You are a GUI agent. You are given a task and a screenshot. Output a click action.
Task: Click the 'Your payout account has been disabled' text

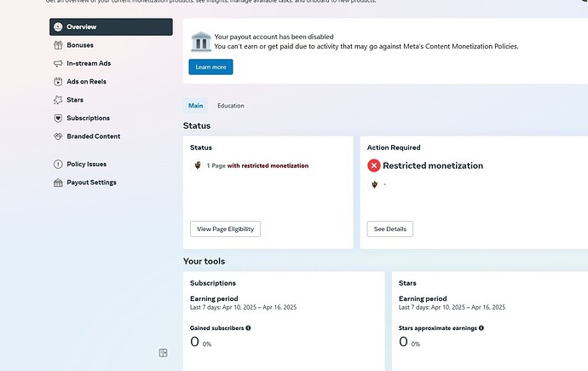click(274, 37)
